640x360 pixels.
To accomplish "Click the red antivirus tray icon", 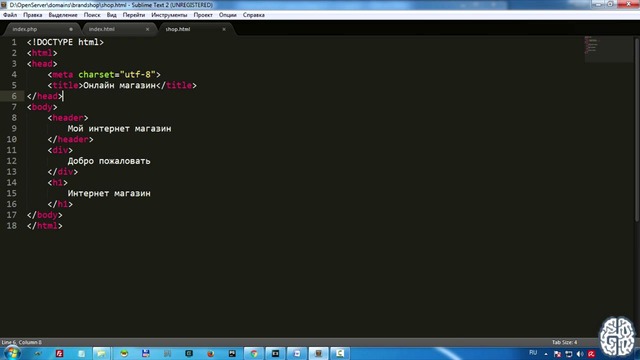I will coord(591,354).
